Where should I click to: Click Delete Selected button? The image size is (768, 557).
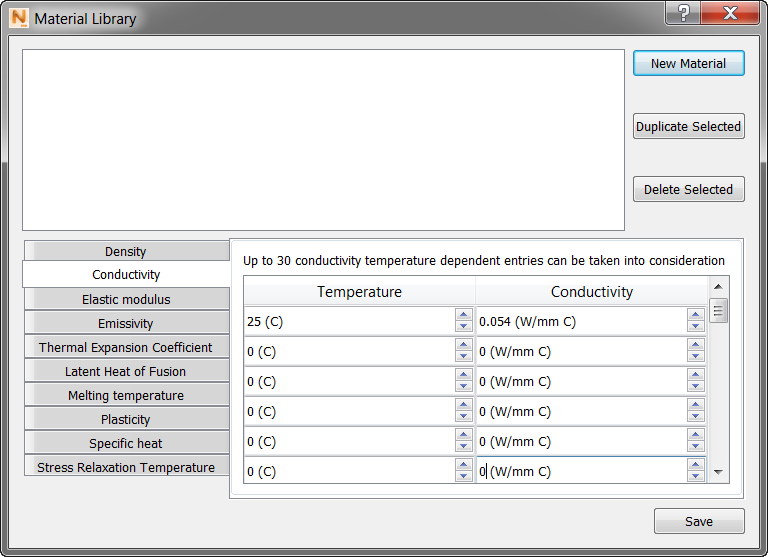pos(688,189)
